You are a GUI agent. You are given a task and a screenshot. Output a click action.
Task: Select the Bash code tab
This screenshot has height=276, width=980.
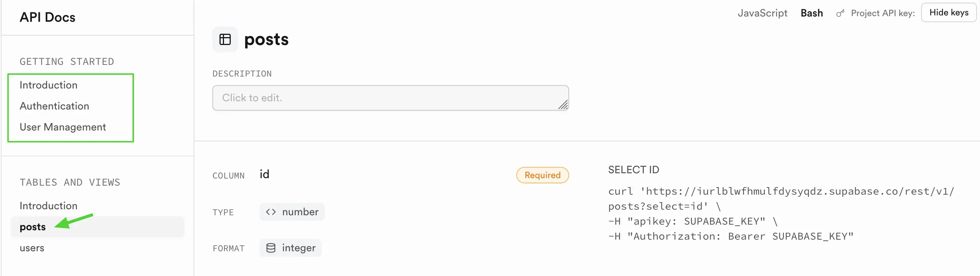click(x=812, y=13)
